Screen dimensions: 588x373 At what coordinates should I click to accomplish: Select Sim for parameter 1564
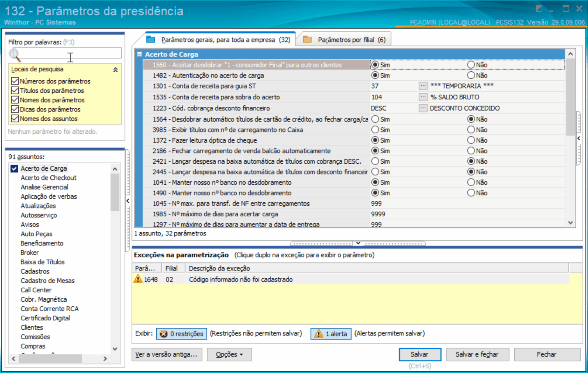[375, 119]
